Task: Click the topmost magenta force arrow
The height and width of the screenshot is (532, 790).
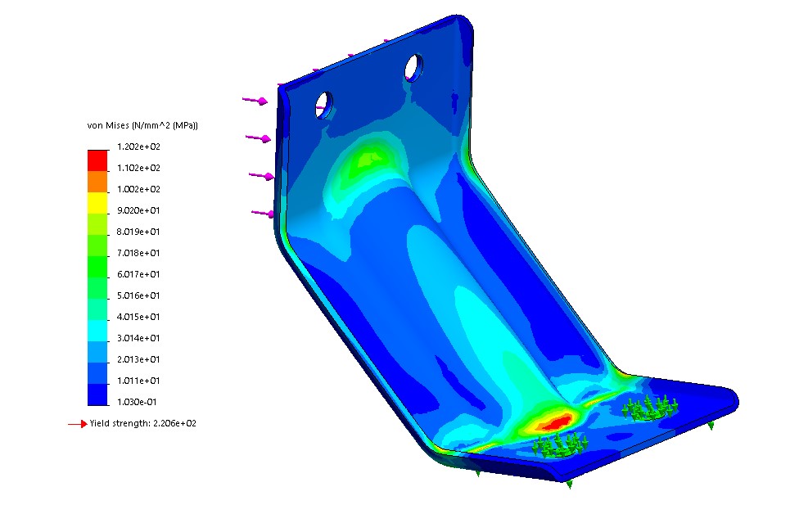Action: point(255,101)
